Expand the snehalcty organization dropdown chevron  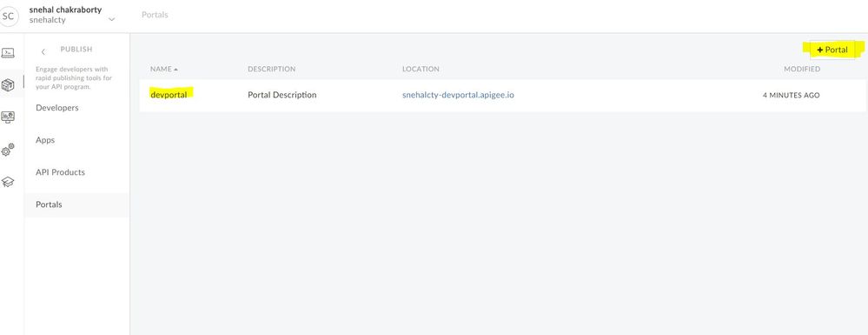click(x=112, y=19)
